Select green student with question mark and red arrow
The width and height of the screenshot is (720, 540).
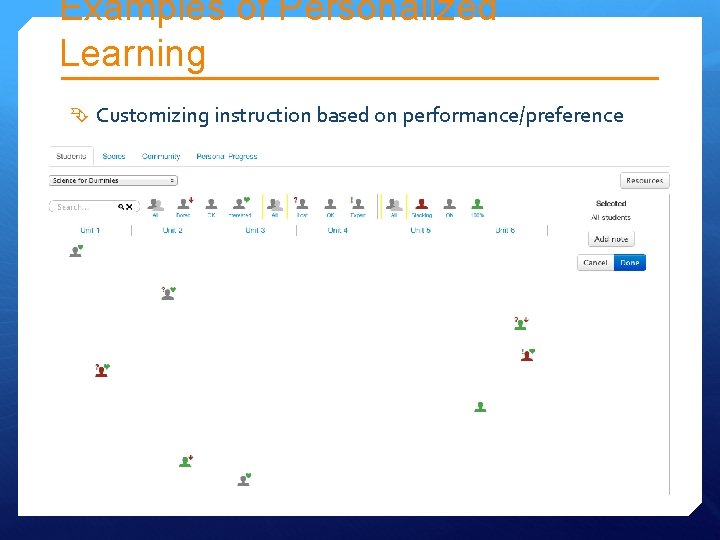521,323
